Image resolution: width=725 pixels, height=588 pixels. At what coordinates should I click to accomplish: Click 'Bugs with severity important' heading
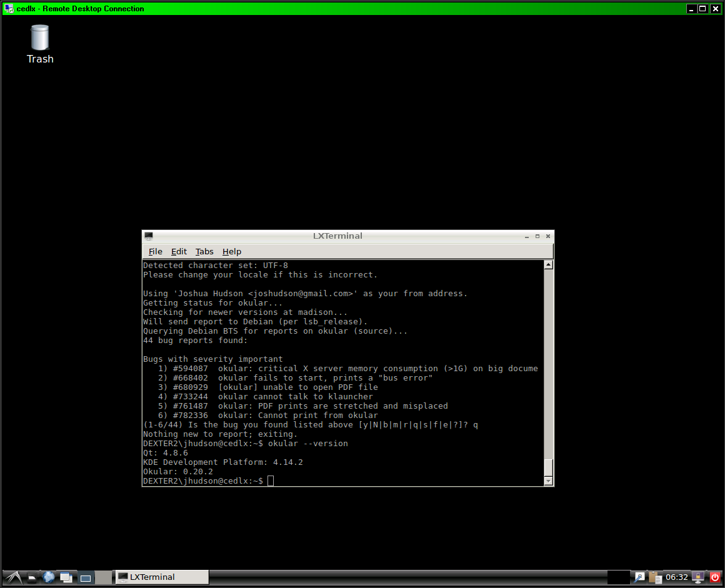(x=212, y=359)
